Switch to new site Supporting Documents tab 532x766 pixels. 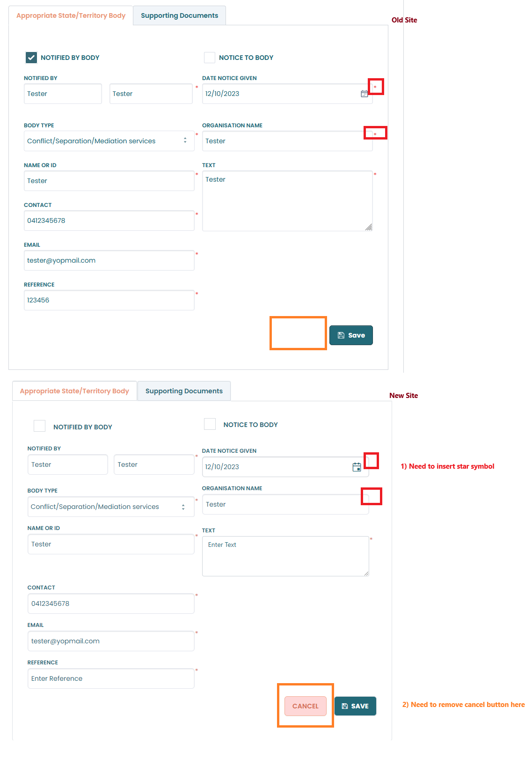point(184,391)
